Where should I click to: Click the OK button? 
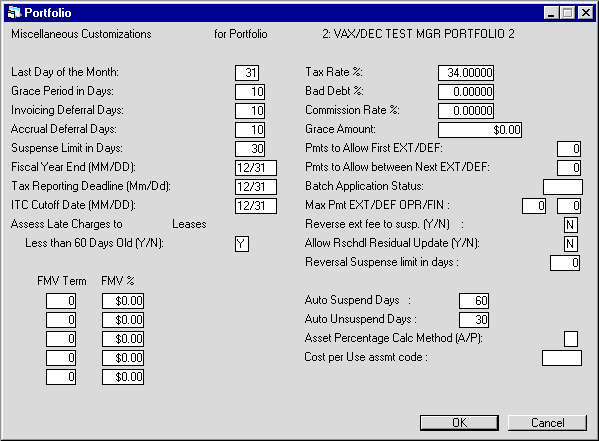tap(459, 423)
